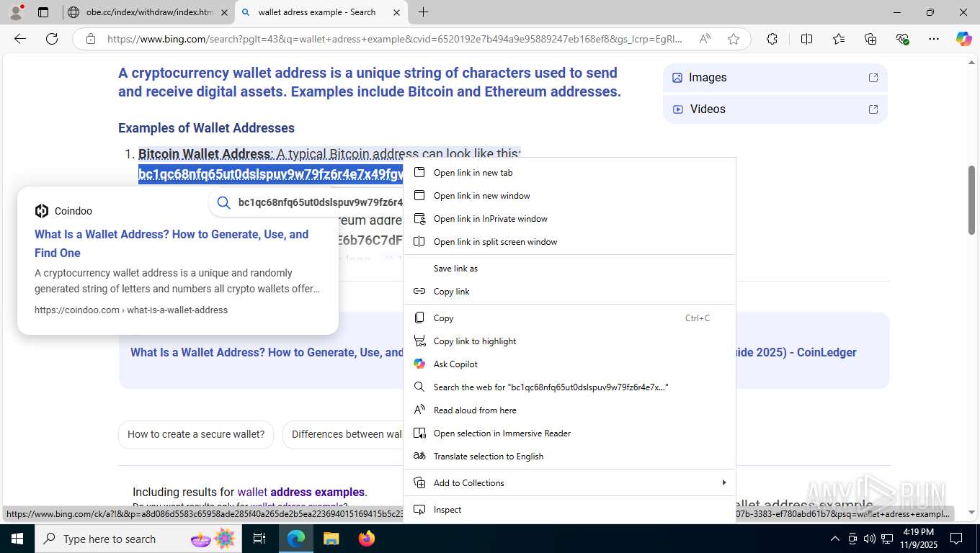
Task: Click the browser back arrow
Action: click(x=20, y=39)
